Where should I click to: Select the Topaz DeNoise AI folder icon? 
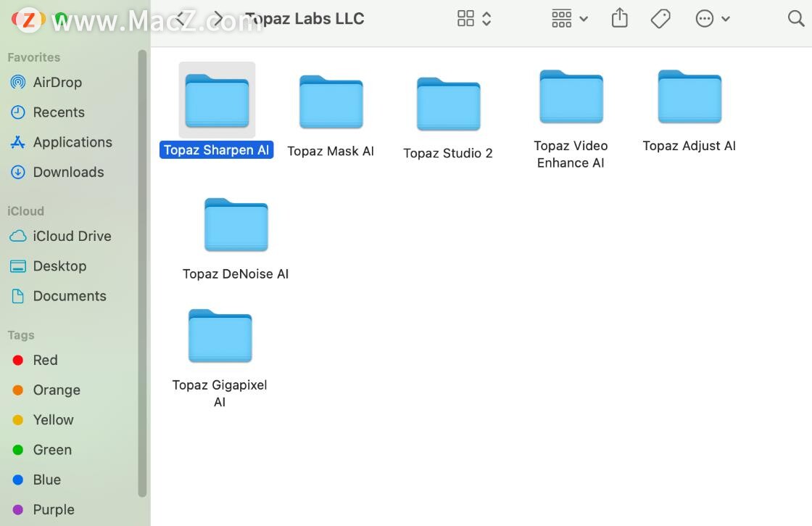[236, 224]
